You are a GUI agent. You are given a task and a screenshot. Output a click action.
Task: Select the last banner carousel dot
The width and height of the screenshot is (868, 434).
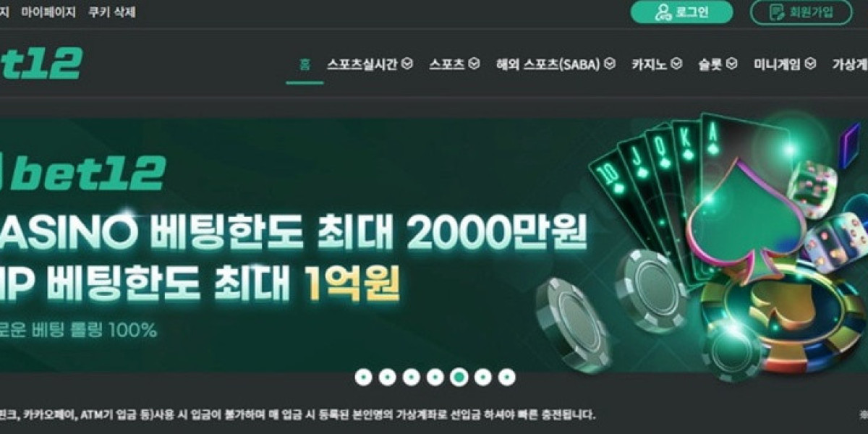507,377
